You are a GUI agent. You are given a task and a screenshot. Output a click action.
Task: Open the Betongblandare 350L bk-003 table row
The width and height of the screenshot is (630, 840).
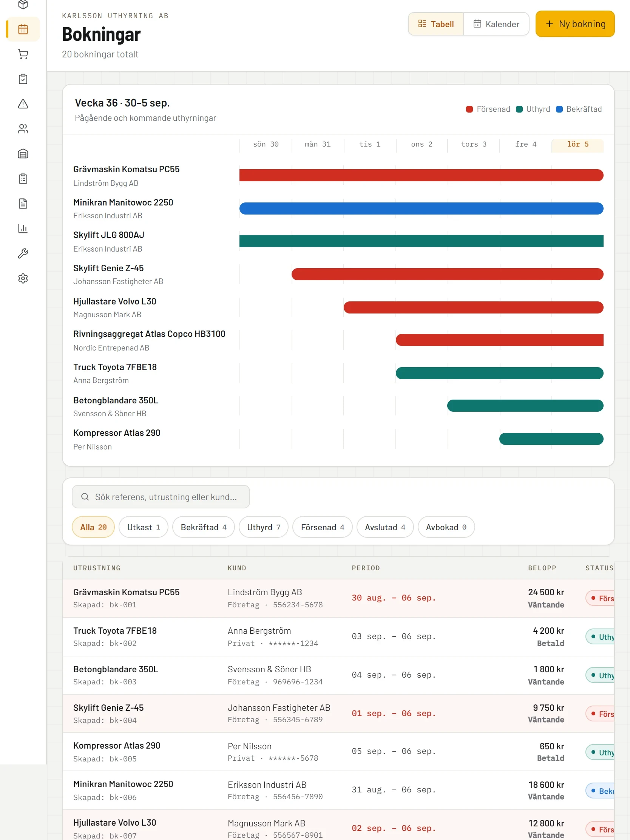(x=338, y=676)
